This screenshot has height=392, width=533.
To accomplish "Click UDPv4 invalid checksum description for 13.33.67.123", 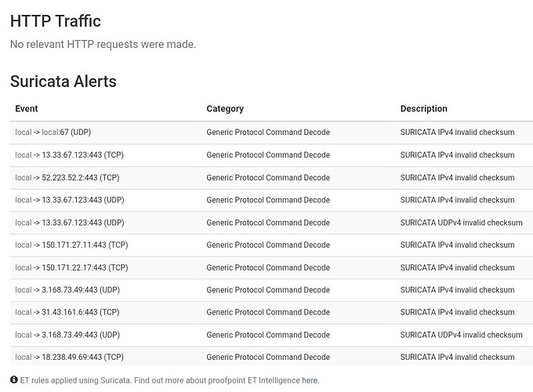I will point(461,223).
